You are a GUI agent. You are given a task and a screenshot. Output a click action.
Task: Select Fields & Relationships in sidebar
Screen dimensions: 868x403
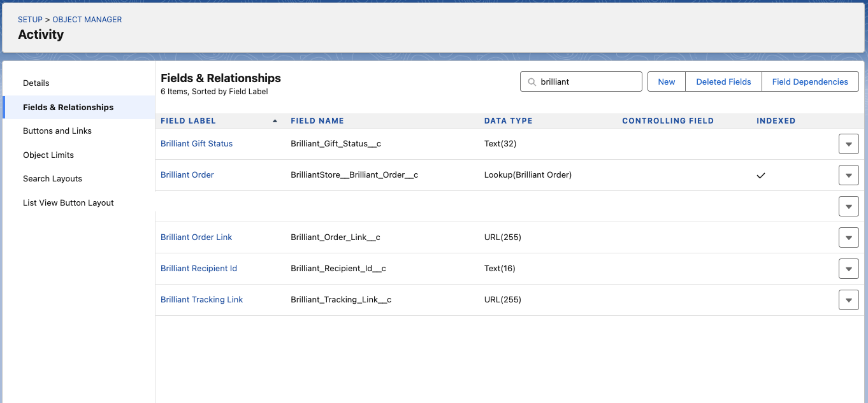pyautogui.click(x=68, y=108)
